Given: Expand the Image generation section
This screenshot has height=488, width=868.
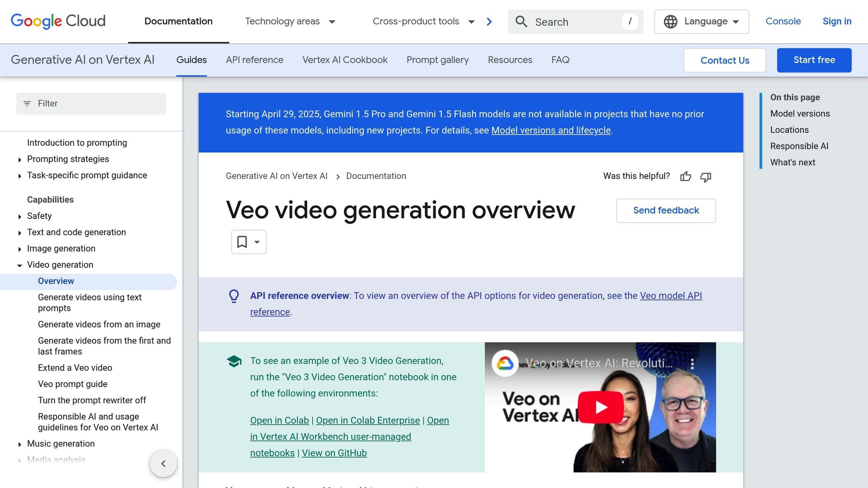Looking at the screenshot, I should coord(19,249).
